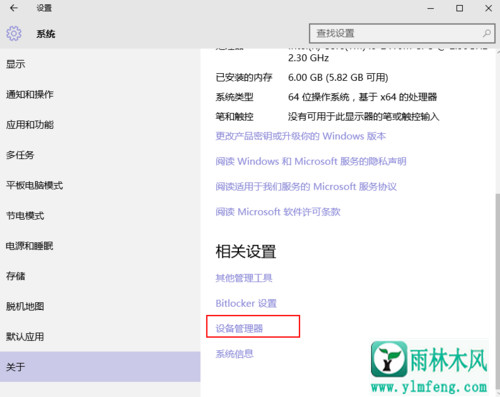
Task: Open the Windows 和 Microsoft 服务的隐私声明 link
Action: [311, 161]
